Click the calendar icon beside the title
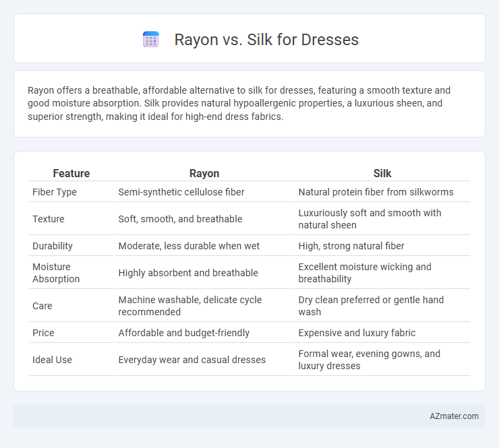This screenshot has height=448, width=499. [151, 40]
